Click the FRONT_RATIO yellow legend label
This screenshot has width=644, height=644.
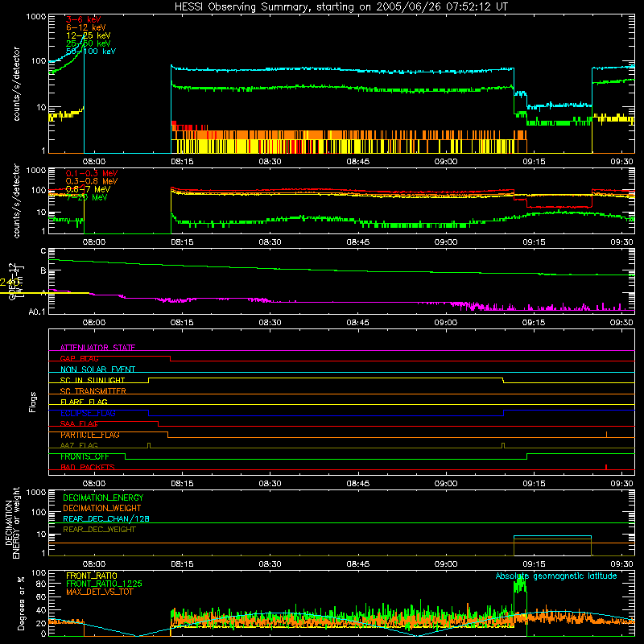92,576
